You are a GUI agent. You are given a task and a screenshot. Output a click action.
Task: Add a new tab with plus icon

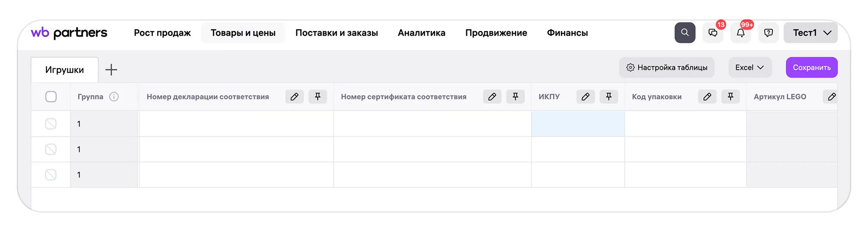[x=111, y=70]
